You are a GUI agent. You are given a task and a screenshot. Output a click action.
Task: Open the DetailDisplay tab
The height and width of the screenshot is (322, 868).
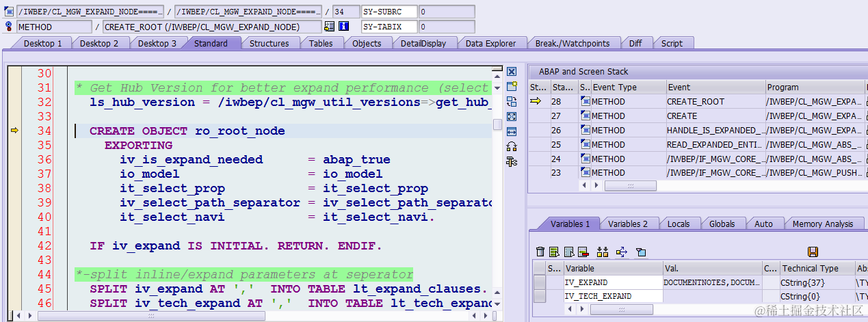click(x=423, y=43)
